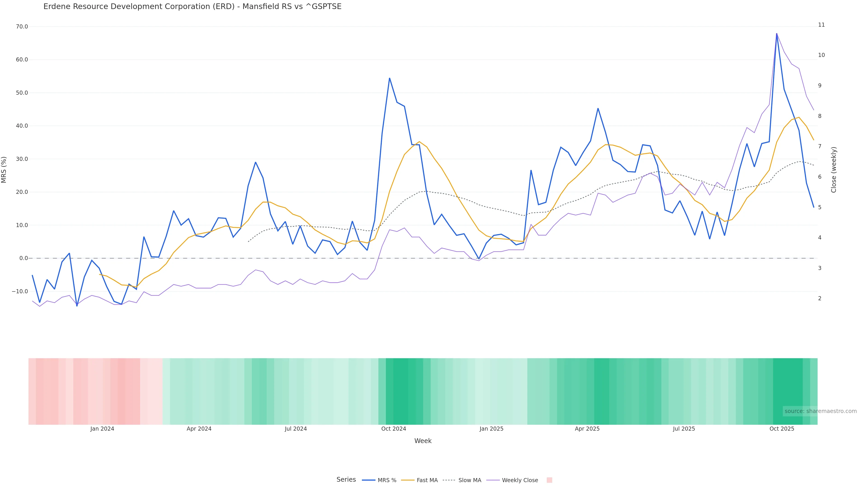Click the dotted Slow MA line icon
868x488 pixels.
[449, 480]
